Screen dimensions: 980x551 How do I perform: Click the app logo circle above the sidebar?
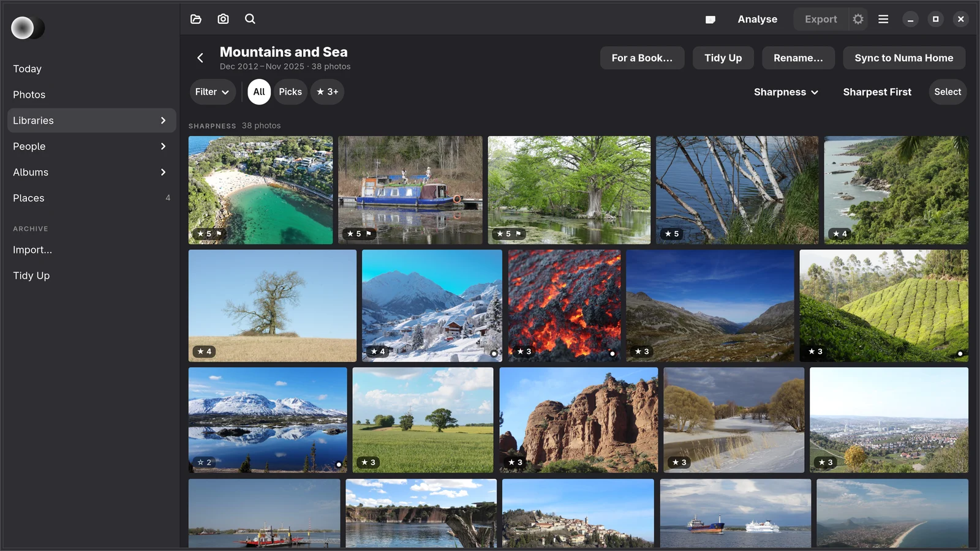click(23, 28)
